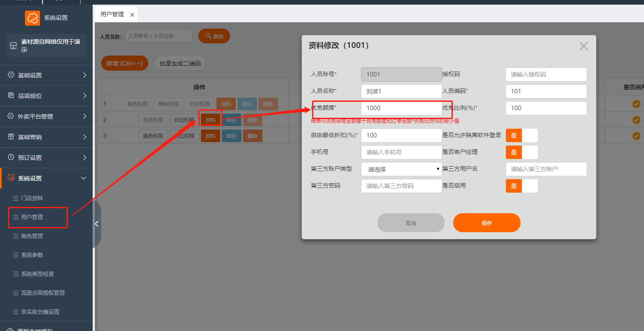Click the 人员编码 field showing 101

[x=546, y=91]
